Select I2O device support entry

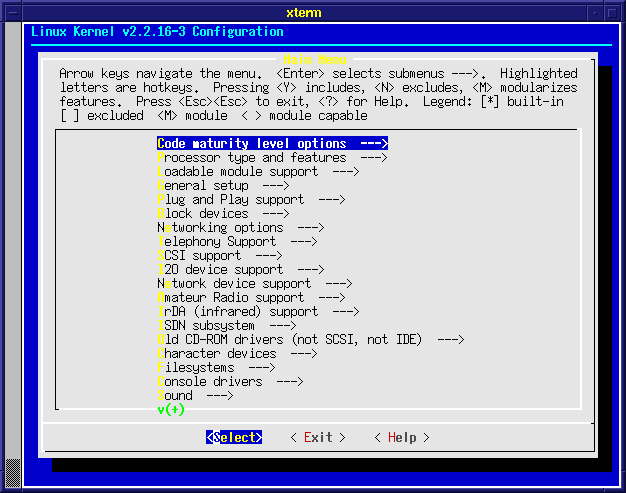(240, 269)
